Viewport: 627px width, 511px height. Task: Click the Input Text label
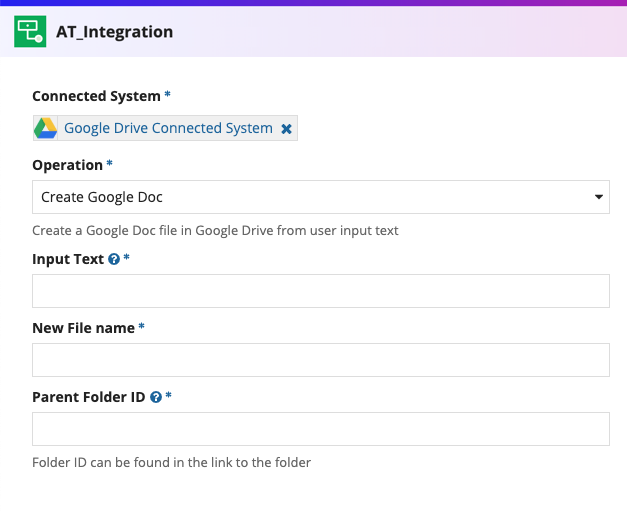pyautogui.click(x=68, y=259)
